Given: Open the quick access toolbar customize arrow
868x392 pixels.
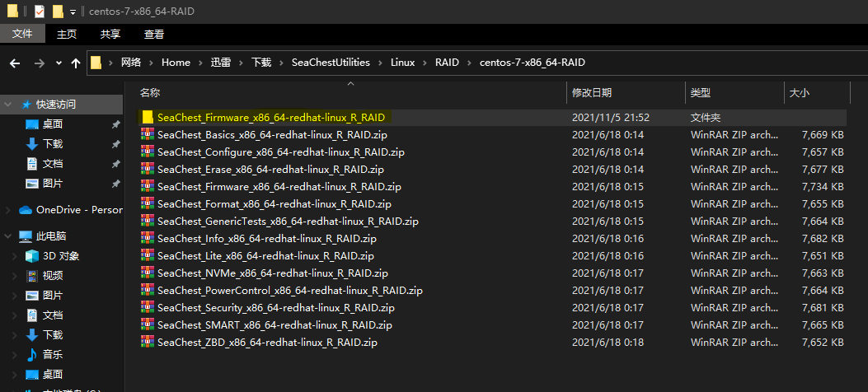Looking at the screenshot, I should [73, 12].
